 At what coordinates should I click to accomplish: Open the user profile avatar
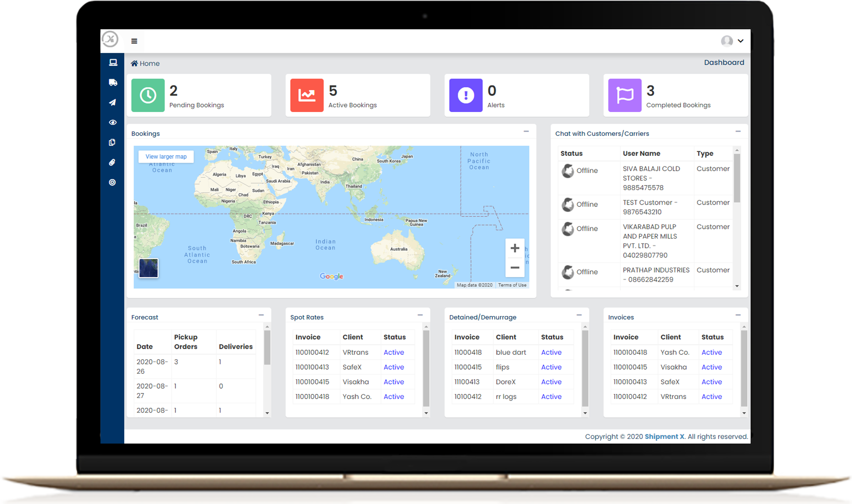[x=727, y=41]
